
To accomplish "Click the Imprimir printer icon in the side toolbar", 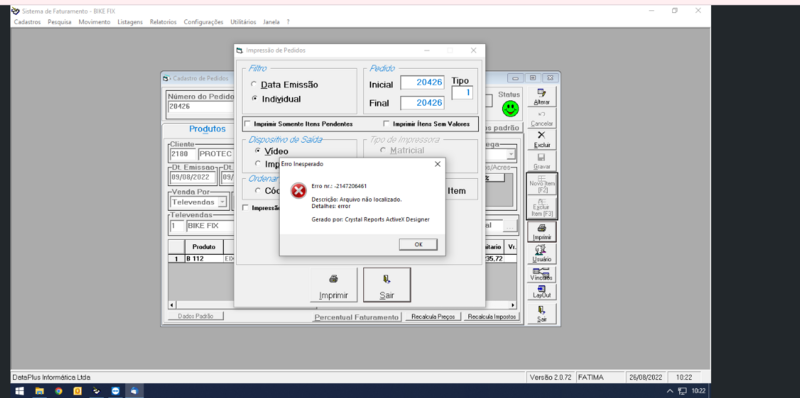I will [x=541, y=232].
